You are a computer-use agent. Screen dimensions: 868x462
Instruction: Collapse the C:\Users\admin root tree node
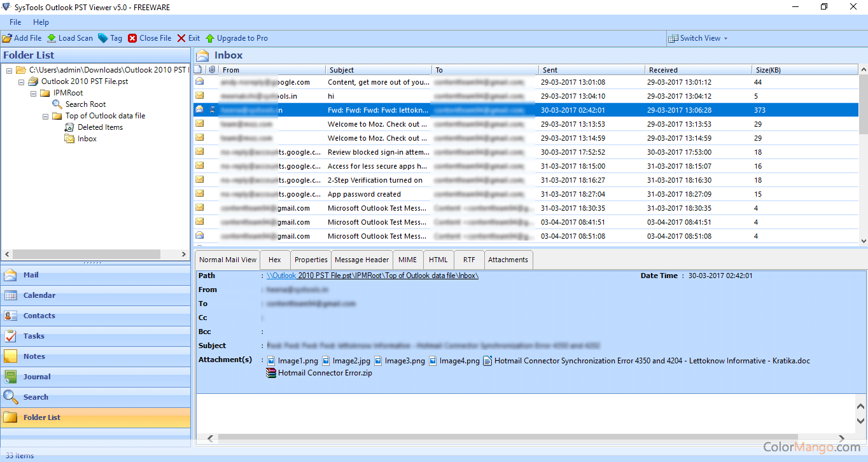tap(9, 70)
